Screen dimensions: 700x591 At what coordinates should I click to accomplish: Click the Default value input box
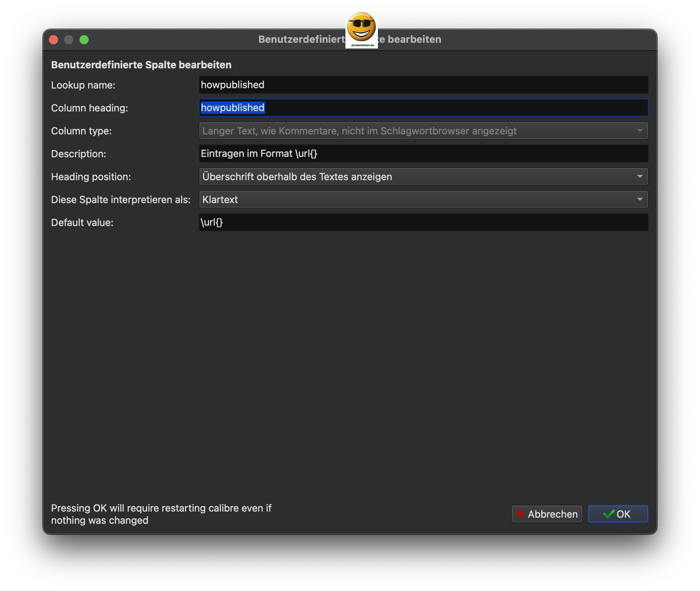pos(423,222)
